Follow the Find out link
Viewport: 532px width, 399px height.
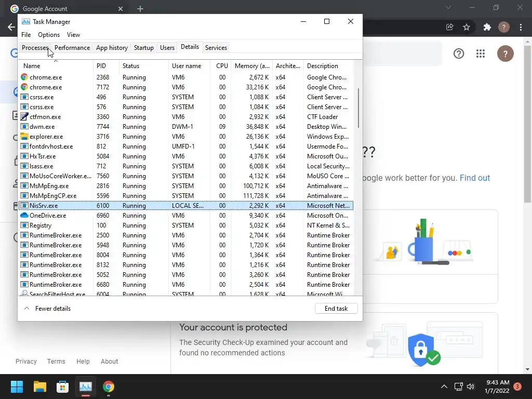[x=475, y=178]
